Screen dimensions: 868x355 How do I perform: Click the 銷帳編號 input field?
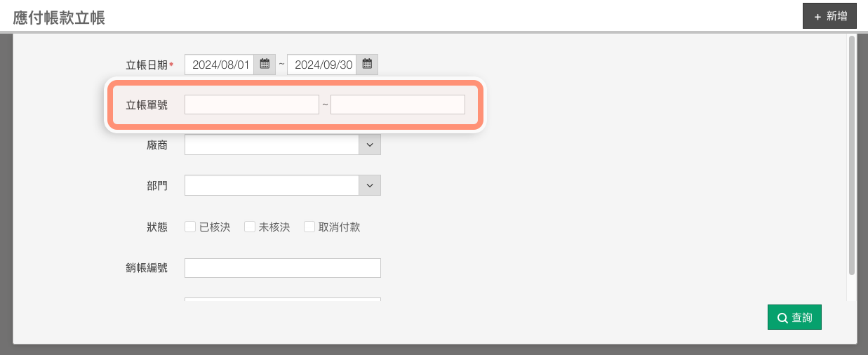[283, 268]
